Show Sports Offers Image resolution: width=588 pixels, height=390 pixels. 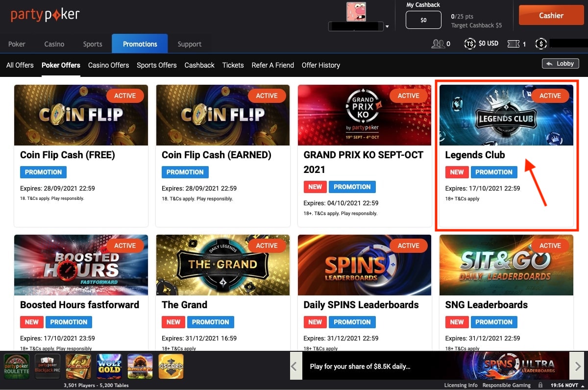tap(157, 65)
